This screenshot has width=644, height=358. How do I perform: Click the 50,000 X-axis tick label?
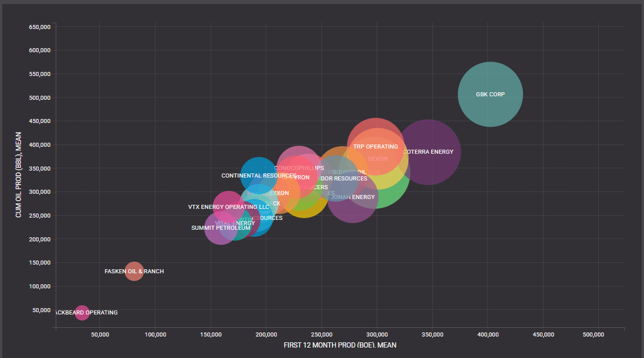click(100, 335)
